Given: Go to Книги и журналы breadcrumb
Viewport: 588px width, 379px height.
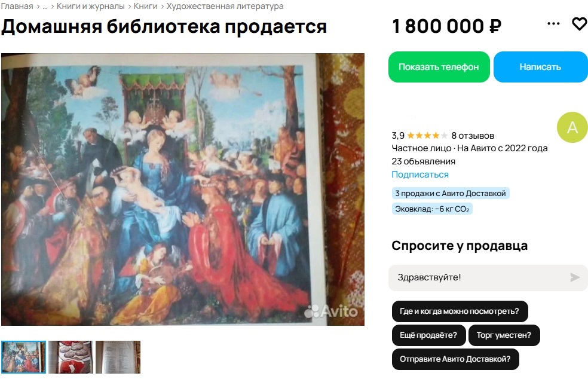Looking at the screenshot, I should click(x=90, y=6).
